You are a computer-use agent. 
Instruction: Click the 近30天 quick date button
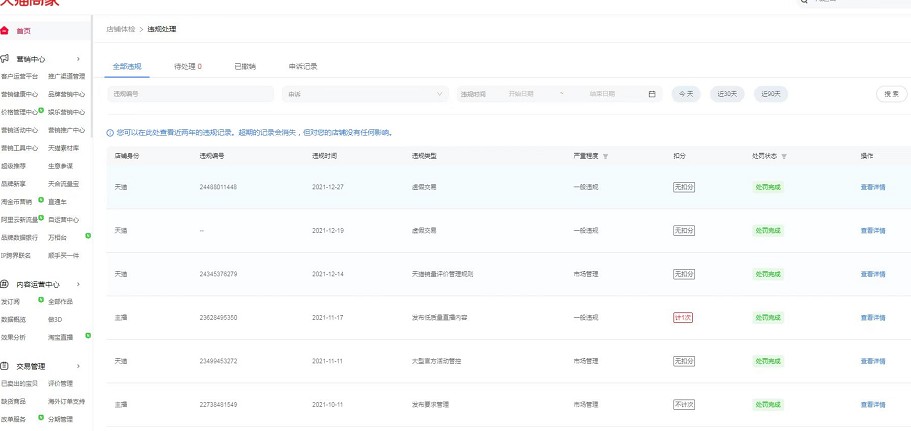click(x=727, y=94)
